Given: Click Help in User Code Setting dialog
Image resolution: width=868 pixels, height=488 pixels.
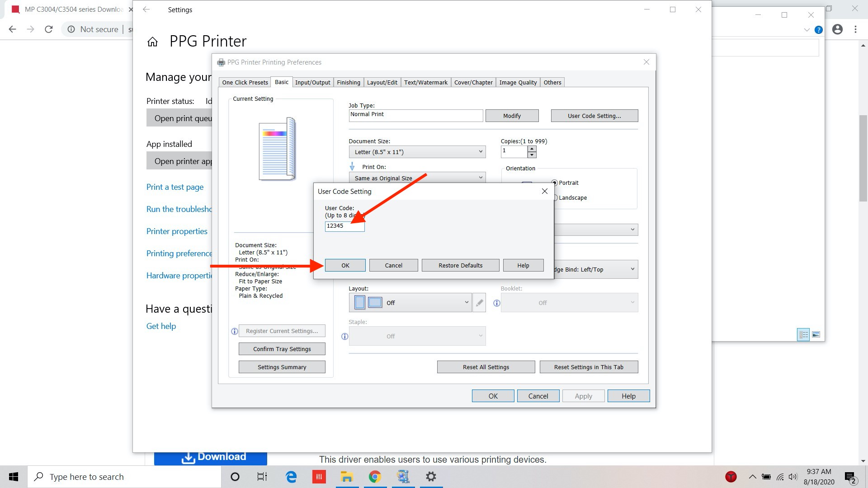Looking at the screenshot, I should tap(523, 265).
